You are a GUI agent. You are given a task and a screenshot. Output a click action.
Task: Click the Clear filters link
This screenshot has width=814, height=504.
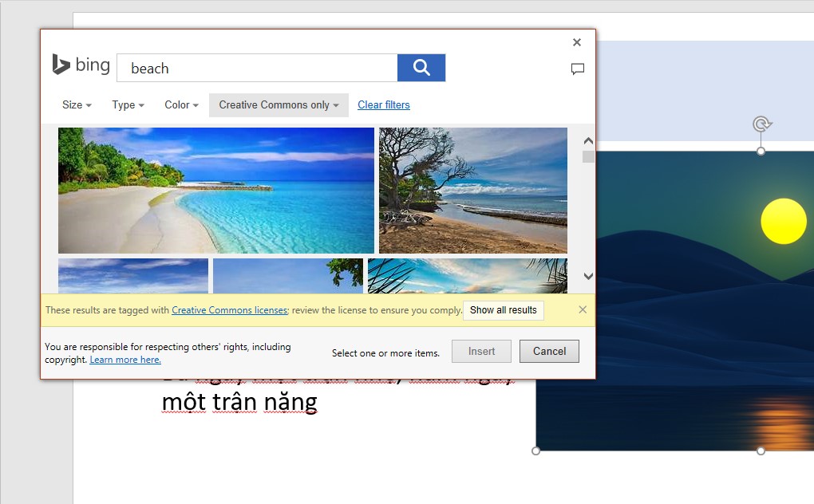384,105
